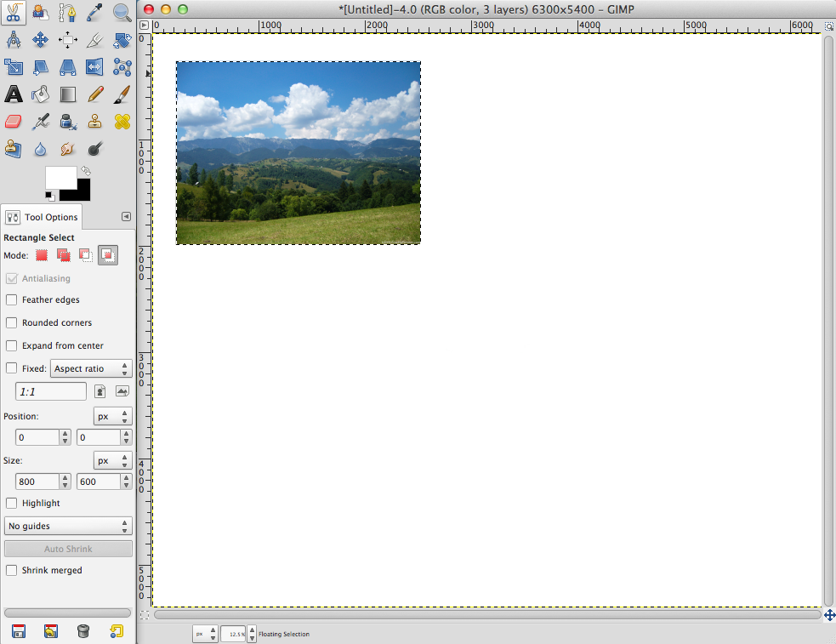The image size is (836, 644).
Task: Enable the Highlight checkbox
Action: (11, 504)
